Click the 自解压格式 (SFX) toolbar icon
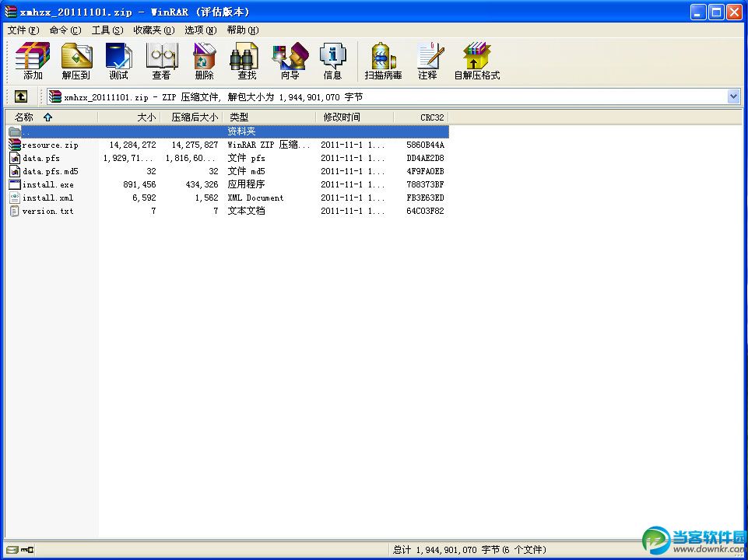 [x=476, y=61]
